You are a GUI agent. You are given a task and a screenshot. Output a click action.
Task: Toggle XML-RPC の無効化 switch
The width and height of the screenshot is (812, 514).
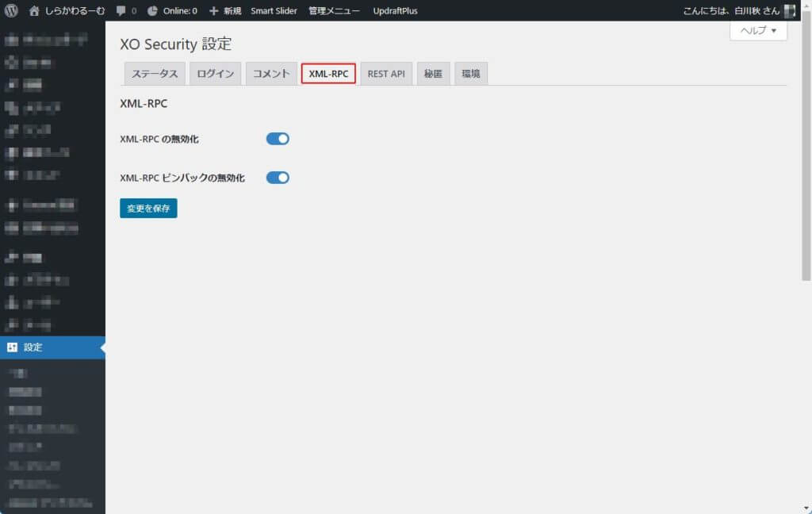click(x=278, y=139)
